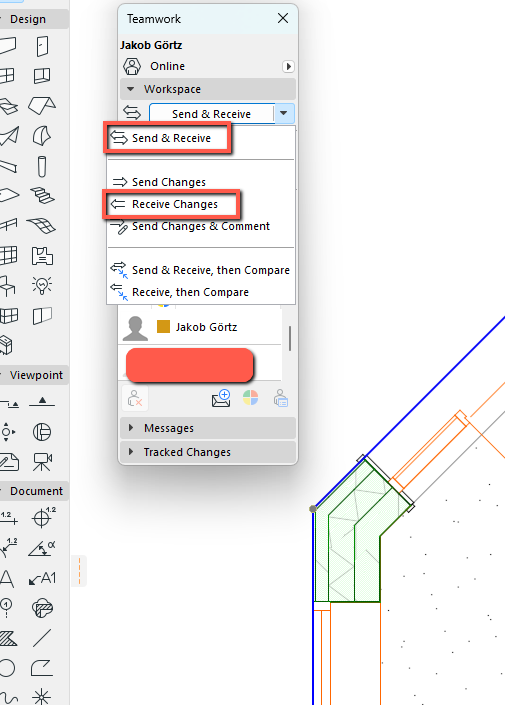Open the Online status arrow menu
Image resolution: width=505 pixels, height=705 pixels.
[x=288, y=67]
